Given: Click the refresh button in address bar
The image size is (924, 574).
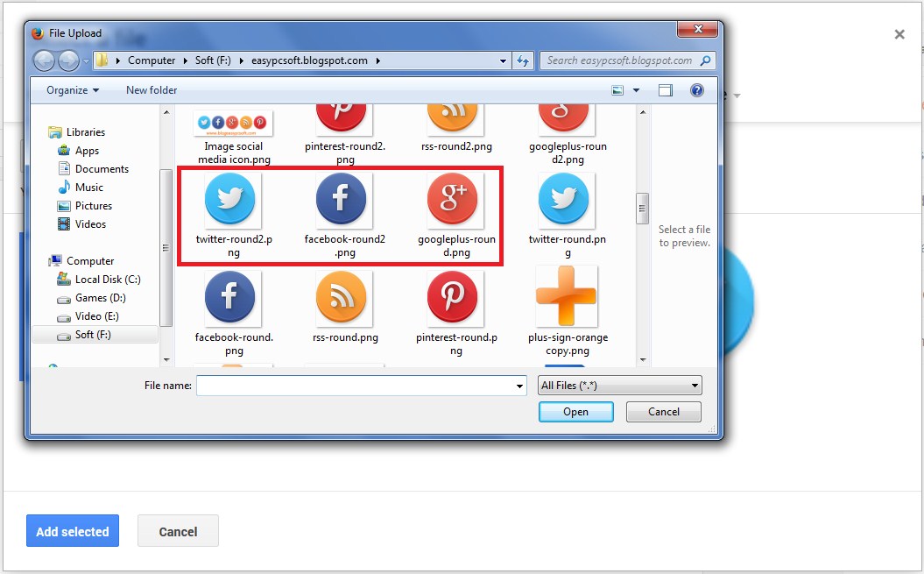Looking at the screenshot, I should [x=523, y=60].
